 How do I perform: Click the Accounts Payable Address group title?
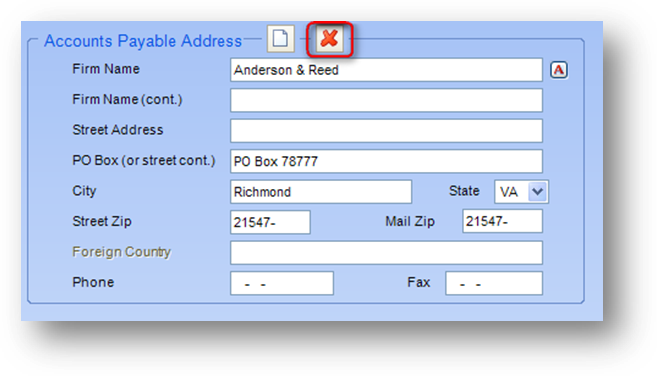coord(143,41)
